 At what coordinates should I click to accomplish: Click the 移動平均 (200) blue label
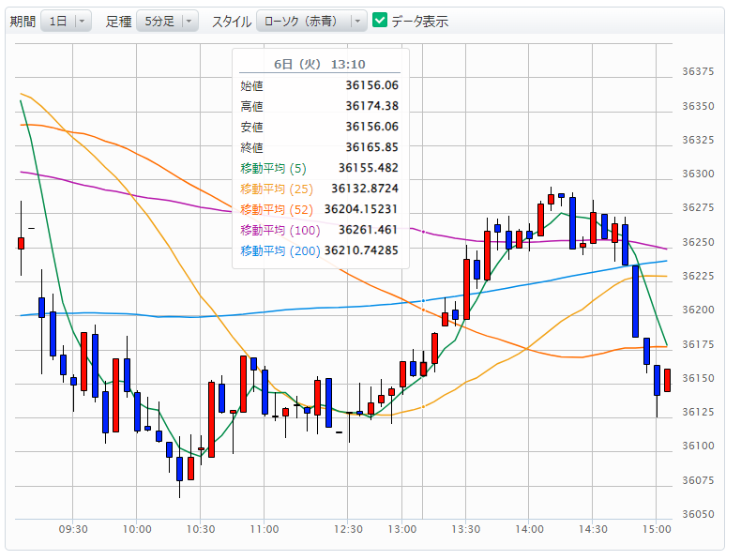[280, 250]
